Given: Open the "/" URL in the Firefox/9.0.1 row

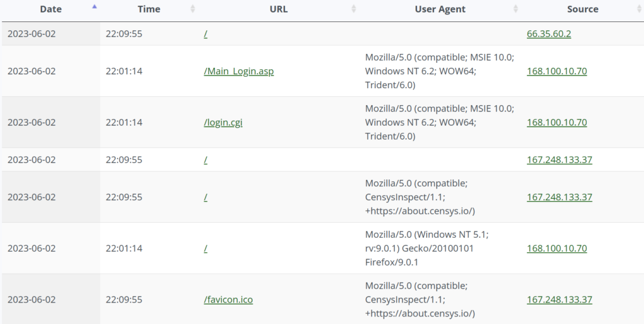Looking at the screenshot, I should tap(206, 249).
